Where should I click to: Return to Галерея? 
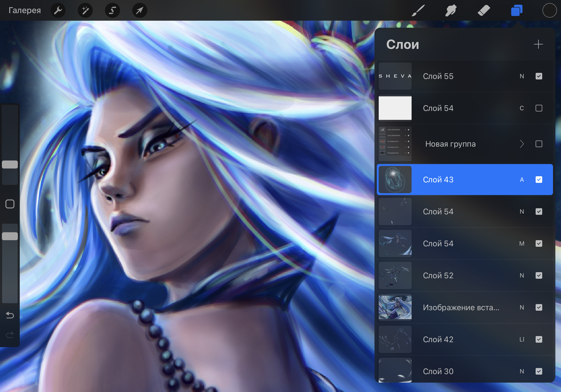[24, 11]
